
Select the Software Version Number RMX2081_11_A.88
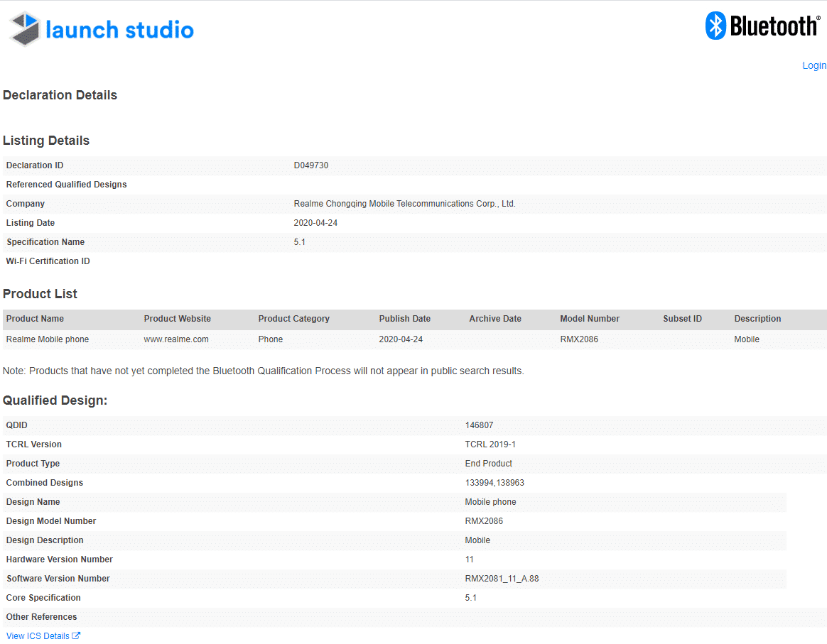point(502,578)
